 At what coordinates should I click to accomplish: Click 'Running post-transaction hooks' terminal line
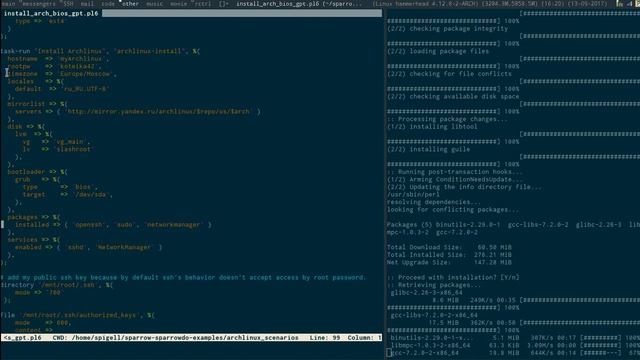(455, 172)
